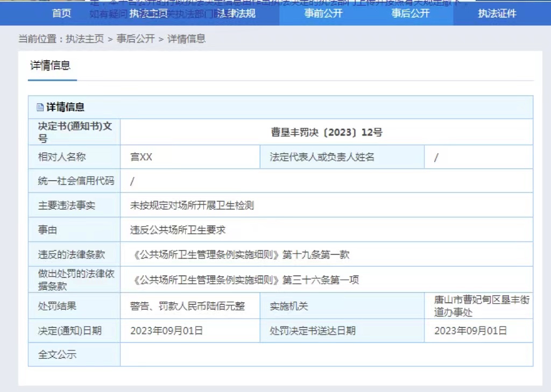
Task: Click the clause text 第十九条第一款
Action: [316, 255]
